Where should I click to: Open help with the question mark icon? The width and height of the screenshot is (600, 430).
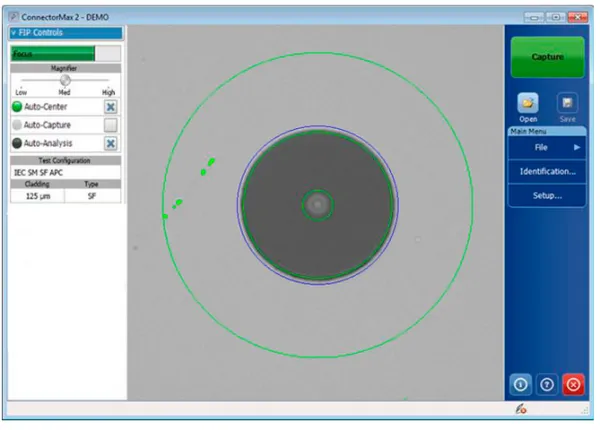tap(547, 384)
